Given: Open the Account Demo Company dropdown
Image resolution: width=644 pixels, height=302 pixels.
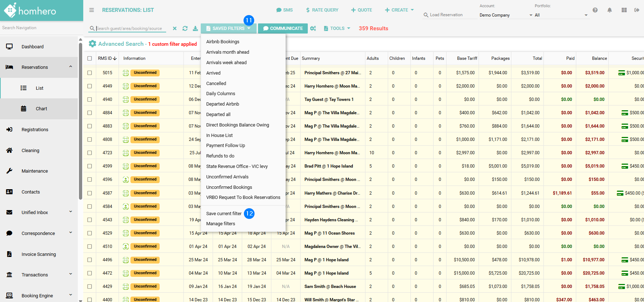Looking at the screenshot, I should (506, 15).
